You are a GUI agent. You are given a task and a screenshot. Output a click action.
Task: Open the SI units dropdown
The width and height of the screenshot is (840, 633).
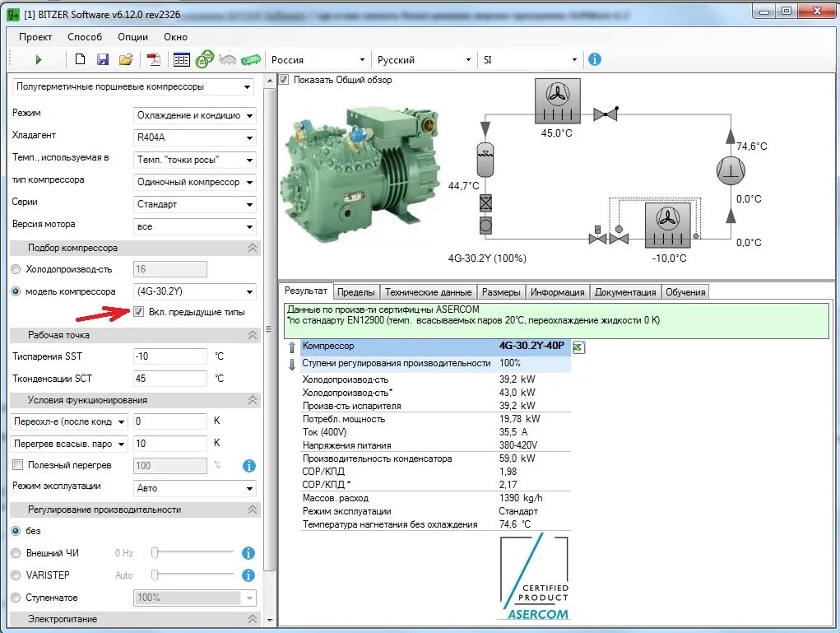pyautogui.click(x=530, y=60)
